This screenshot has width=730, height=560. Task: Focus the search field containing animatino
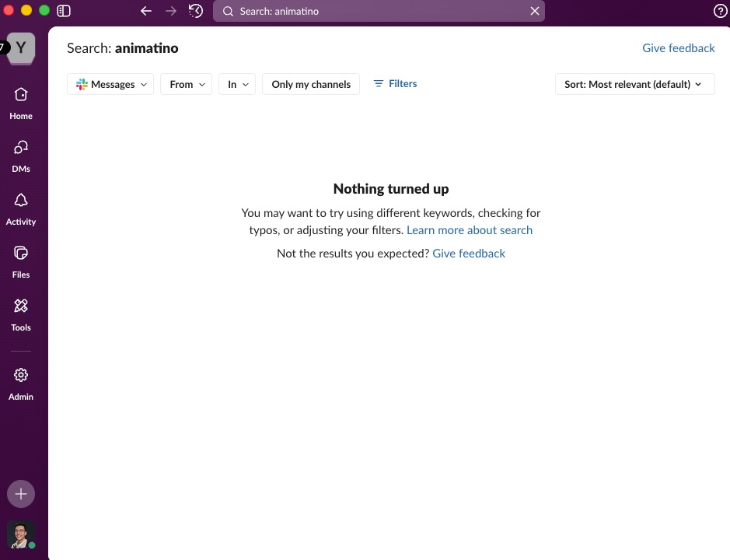(x=379, y=11)
